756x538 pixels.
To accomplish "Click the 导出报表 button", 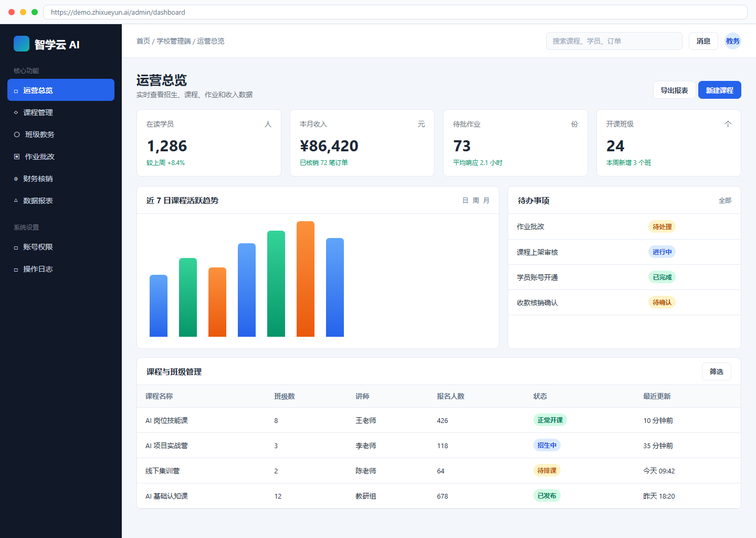I will click(x=675, y=90).
